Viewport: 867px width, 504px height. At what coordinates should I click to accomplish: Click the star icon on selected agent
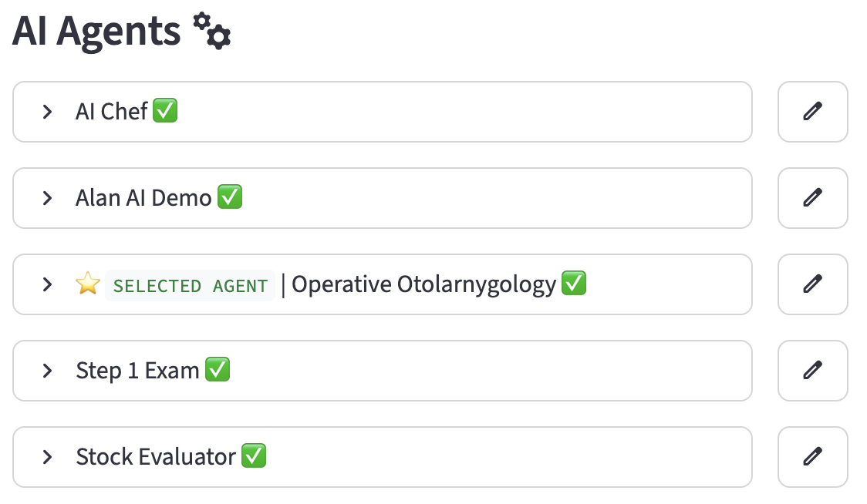tap(88, 284)
